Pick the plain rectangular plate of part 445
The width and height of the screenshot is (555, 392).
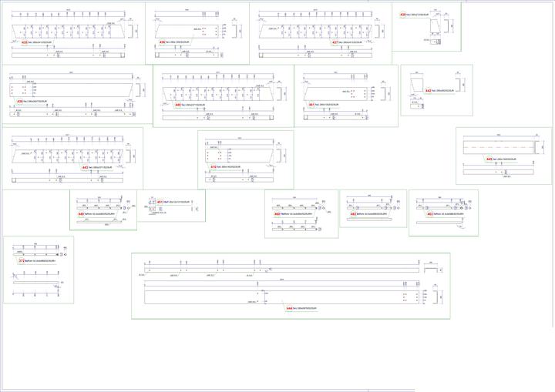click(499, 147)
